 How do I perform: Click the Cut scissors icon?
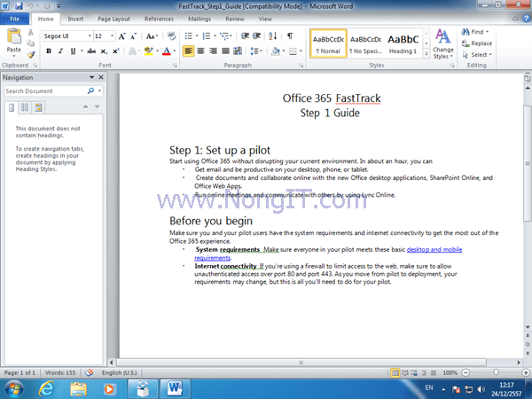click(30, 32)
